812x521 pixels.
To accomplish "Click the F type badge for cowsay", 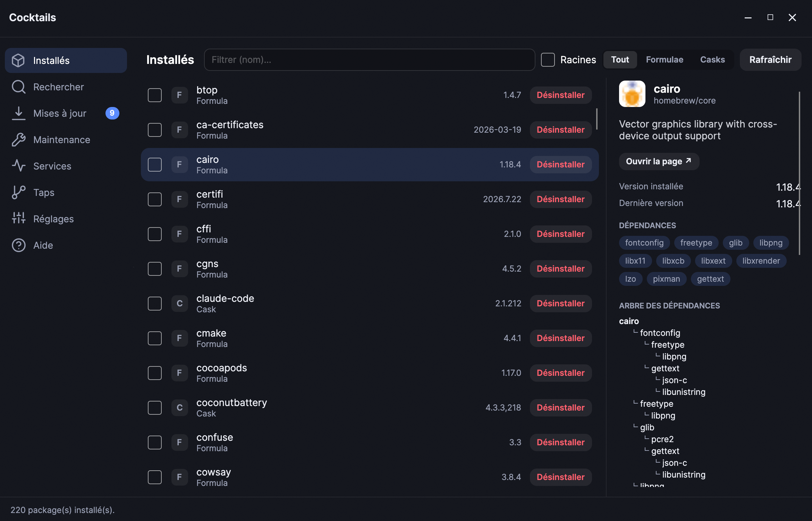I will click(179, 477).
